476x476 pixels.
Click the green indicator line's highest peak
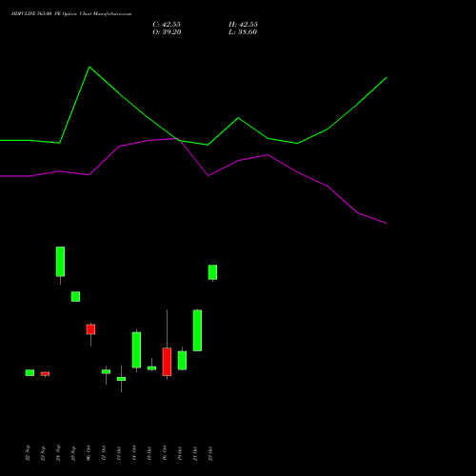tap(89, 67)
